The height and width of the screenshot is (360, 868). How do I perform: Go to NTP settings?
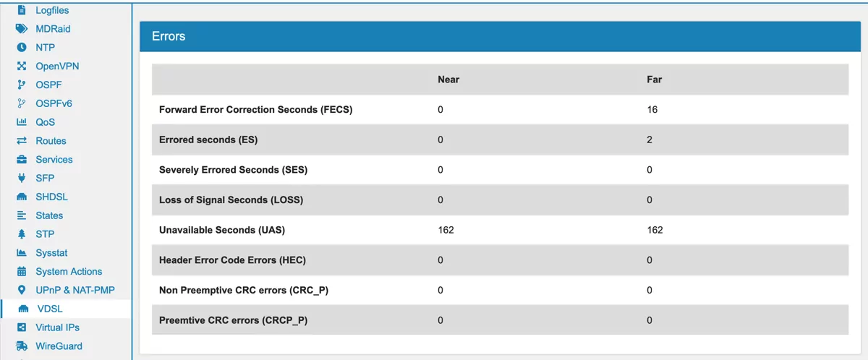[x=45, y=48]
